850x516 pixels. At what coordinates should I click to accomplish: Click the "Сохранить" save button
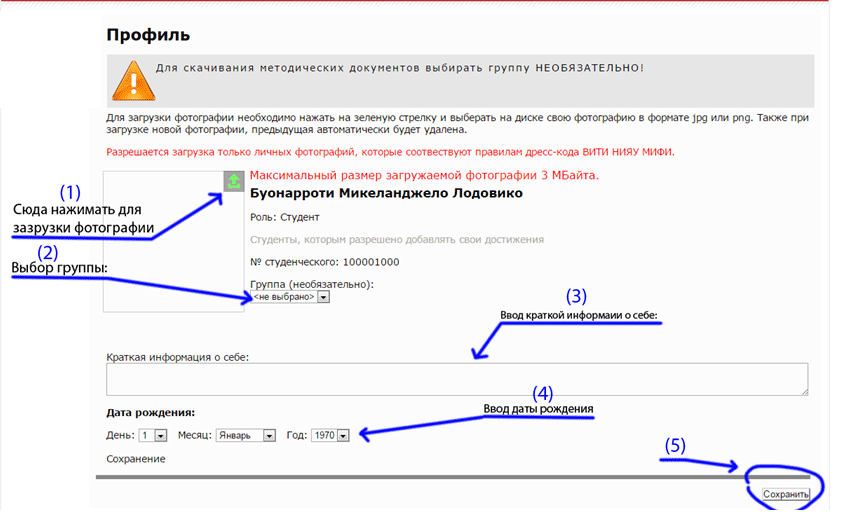785,494
